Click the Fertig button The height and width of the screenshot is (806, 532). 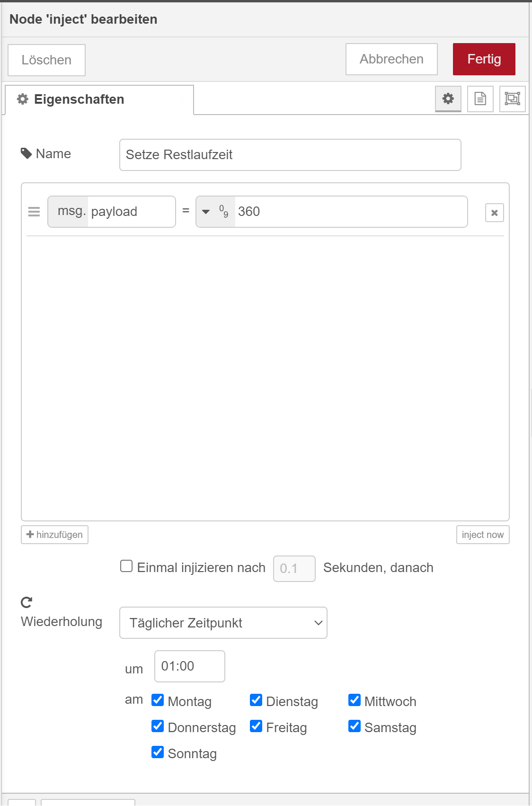484,59
